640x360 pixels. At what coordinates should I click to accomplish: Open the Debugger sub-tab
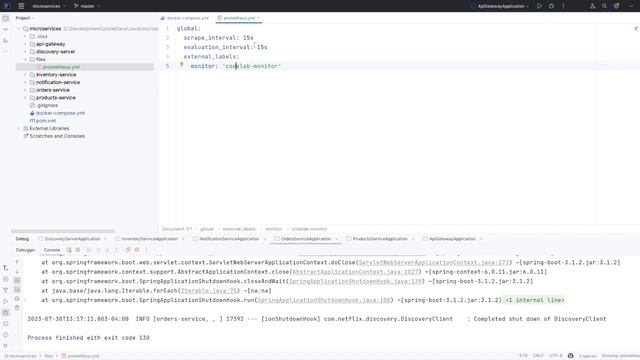25,250
